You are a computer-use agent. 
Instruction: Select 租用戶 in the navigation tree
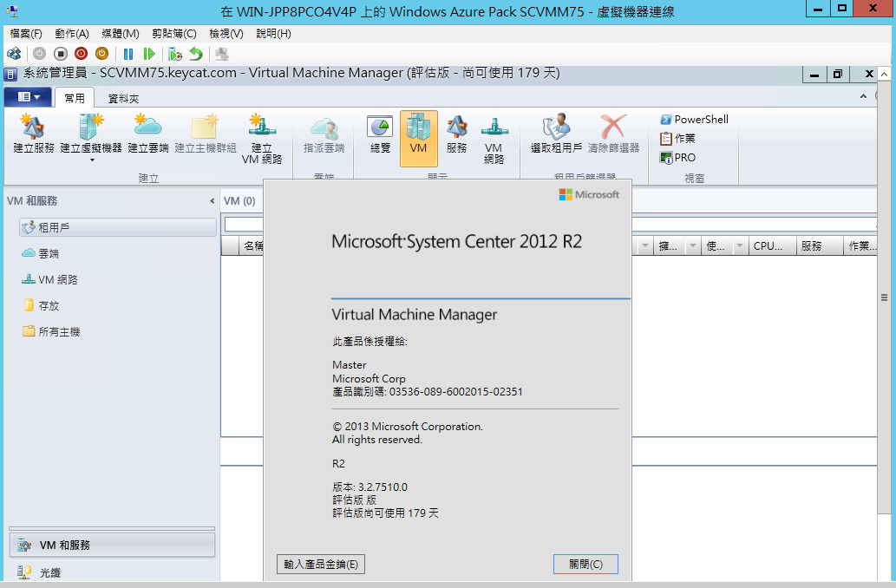click(x=118, y=227)
